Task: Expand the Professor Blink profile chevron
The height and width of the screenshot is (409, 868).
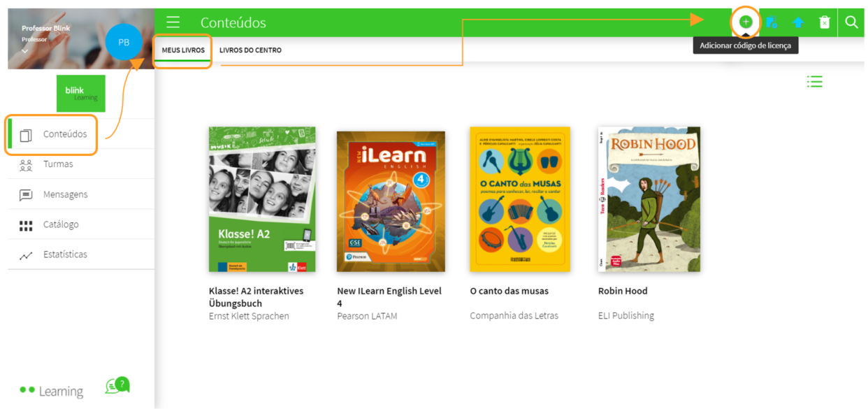Action: tap(25, 51)
